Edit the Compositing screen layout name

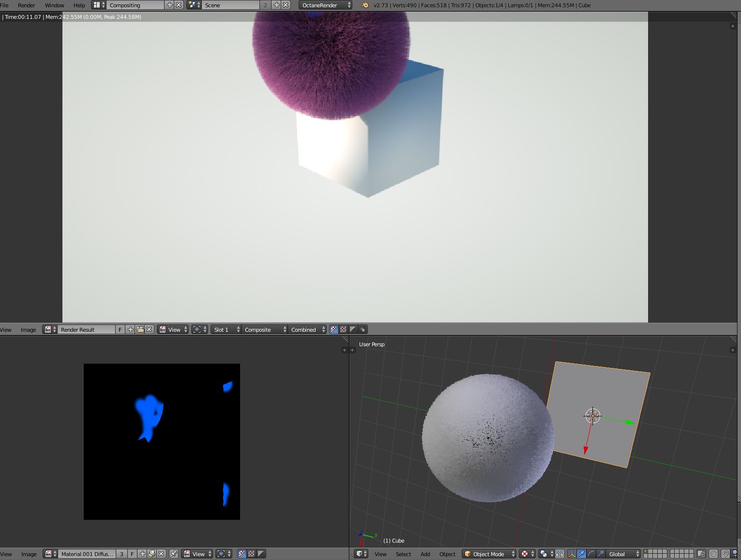[136, 5]
